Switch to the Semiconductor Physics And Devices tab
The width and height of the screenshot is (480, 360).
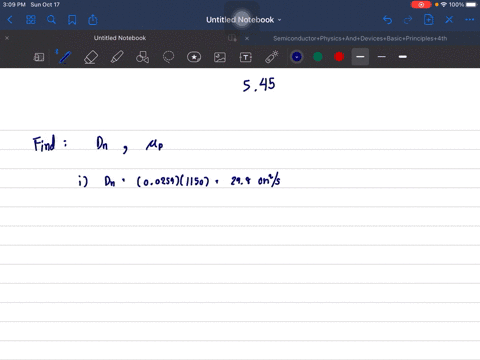point(360,38)
